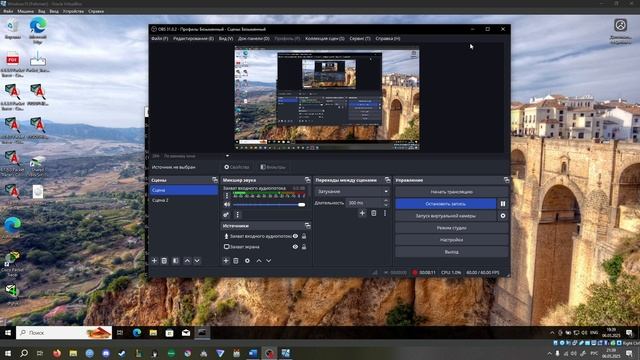Delete selected scene using the trash icon
640x360 pixels.
[164, 260]
